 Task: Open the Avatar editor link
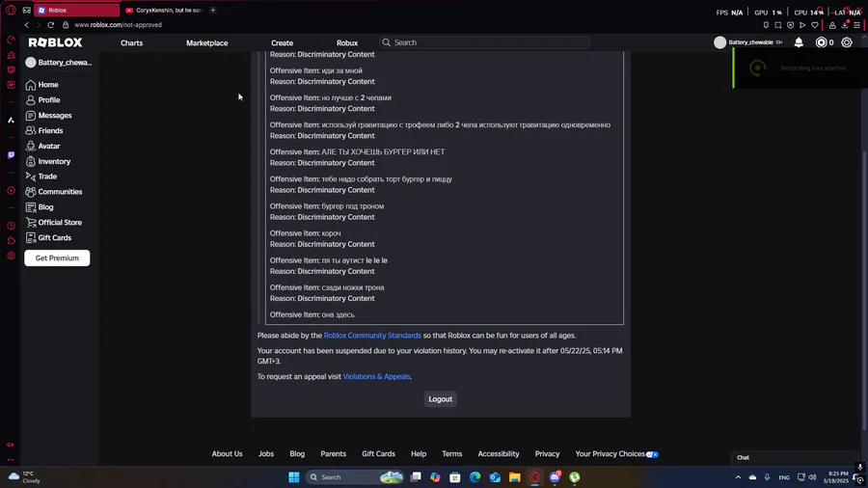(x=42, y=146)
